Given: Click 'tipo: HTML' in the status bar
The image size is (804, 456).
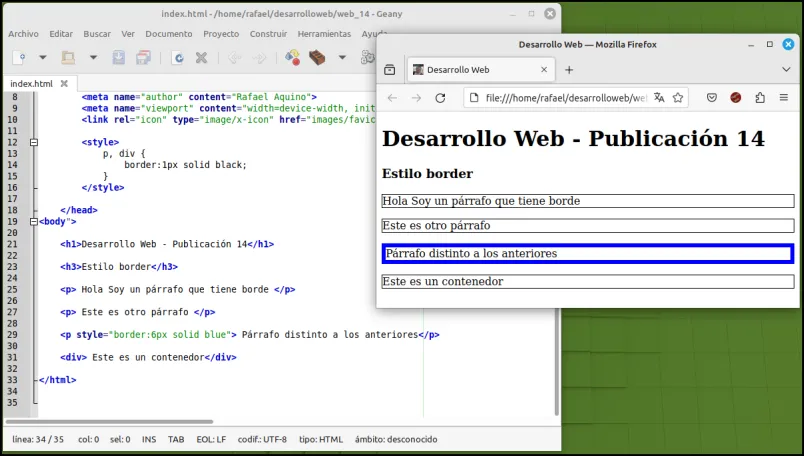Looking at the screenshot, I should pos(321,440).
